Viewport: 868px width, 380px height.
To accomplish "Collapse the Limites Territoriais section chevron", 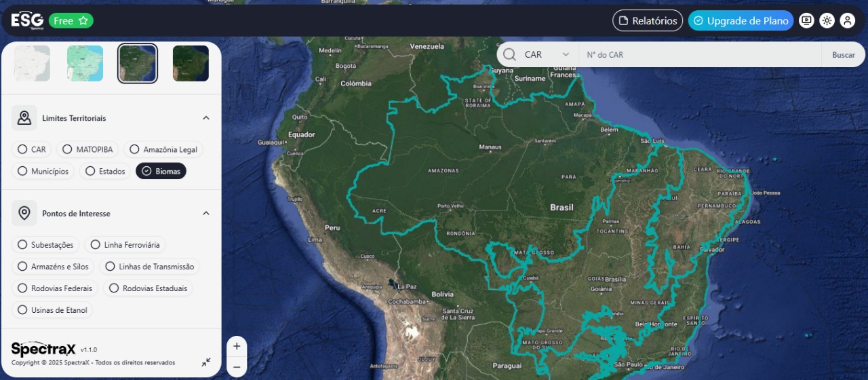I will pos(206,118).
